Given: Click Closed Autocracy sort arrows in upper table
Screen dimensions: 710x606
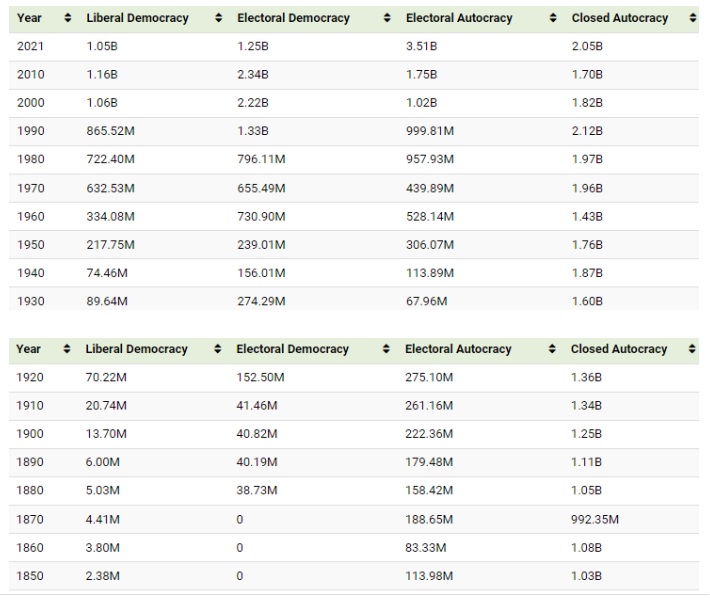Looking at the screenshot, I should (x=692, y=18).
